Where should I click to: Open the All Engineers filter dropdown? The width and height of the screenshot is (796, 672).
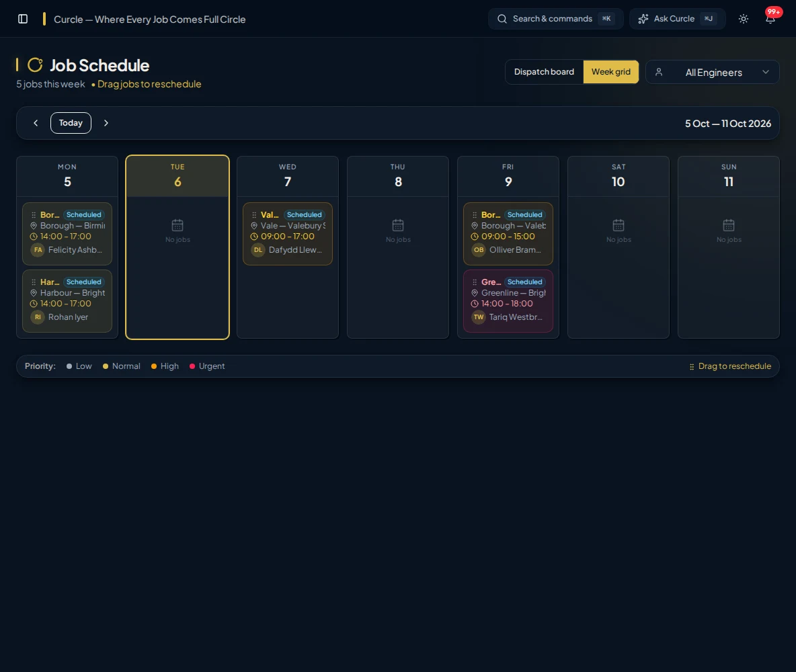pyautogui.click(x=712, y=72)
